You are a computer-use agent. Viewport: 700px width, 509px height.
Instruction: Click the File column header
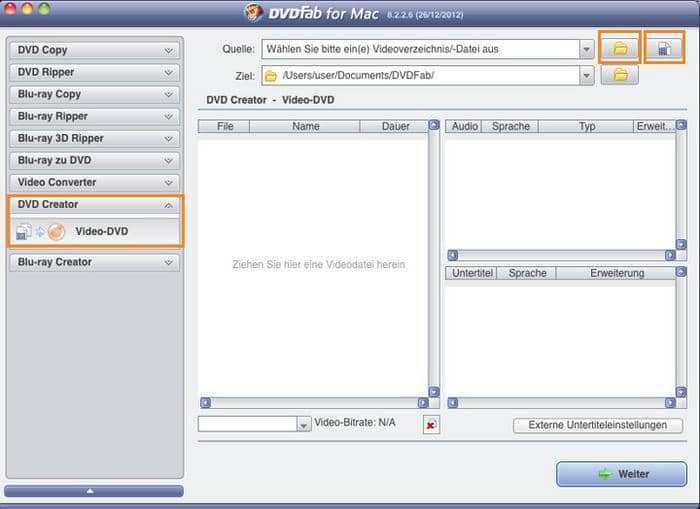225,126
